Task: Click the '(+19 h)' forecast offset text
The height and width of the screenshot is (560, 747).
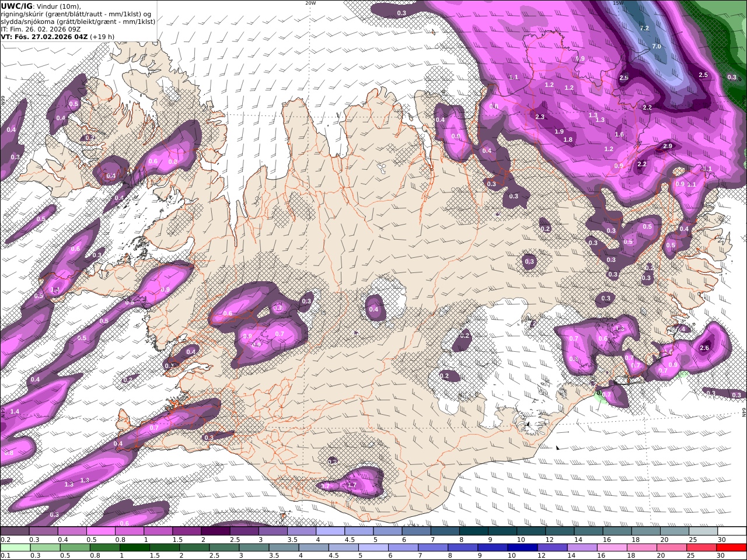Action: click(x=102, y=36)
